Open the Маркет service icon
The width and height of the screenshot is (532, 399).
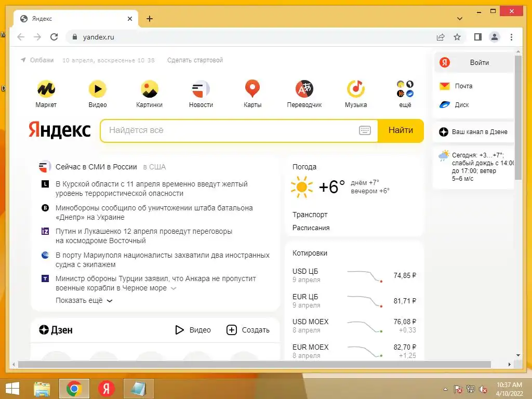pyautogui.click(x=46, y=89)
